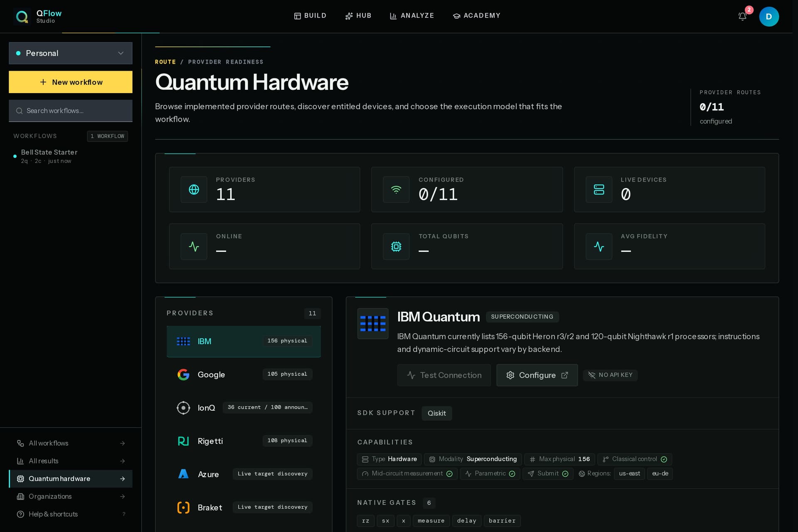
Task: Click the rz native gate chip
Action: pos(365,521)
